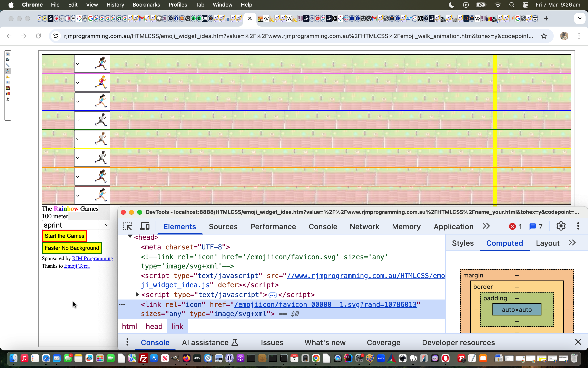Image resolution: width=588 pixels, height=368 pixels.
Task: Open the emoji_widget_idea.js script src link
Action: tap(293, 280)
